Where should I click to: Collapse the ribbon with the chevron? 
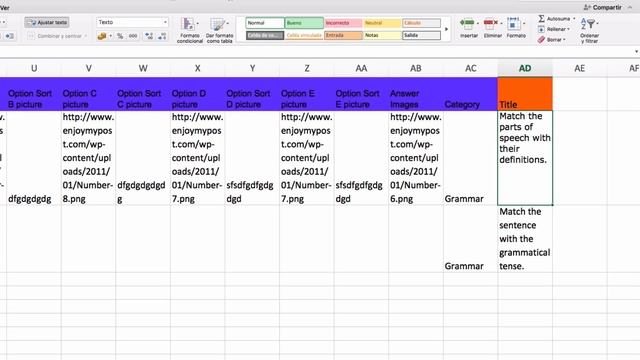pyautogui.click(x=630, y=7)
